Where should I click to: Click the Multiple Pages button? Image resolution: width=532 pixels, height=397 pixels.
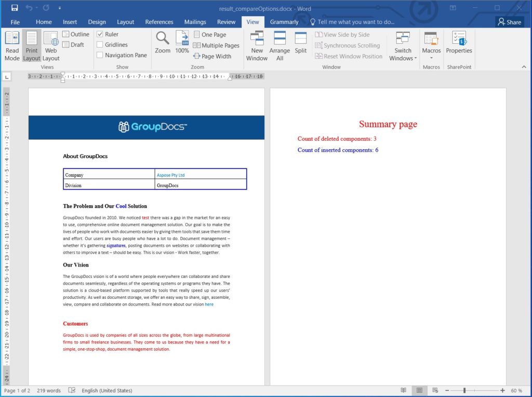[216, 45]
